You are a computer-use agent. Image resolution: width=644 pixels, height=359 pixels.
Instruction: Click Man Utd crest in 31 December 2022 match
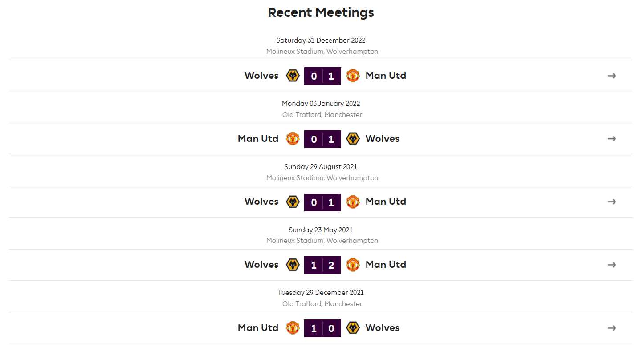point(353,76)
